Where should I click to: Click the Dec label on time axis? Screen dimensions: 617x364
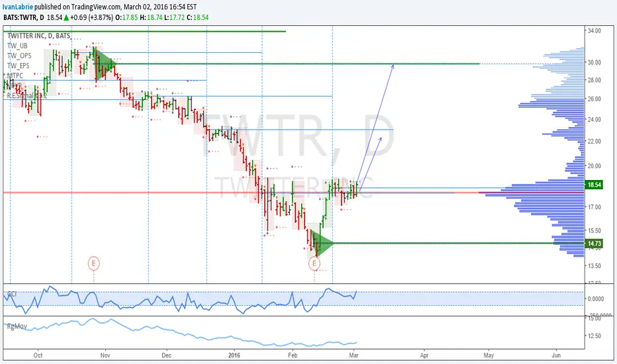pyautogui.click(x=166, y=355)
